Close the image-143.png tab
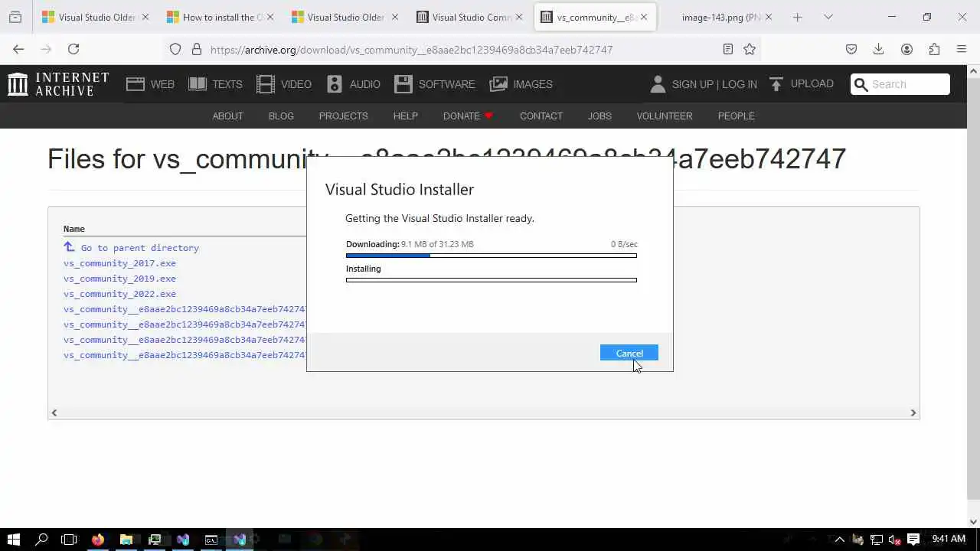980x551 pixels. pyautogui.click(x=769, y=17)
